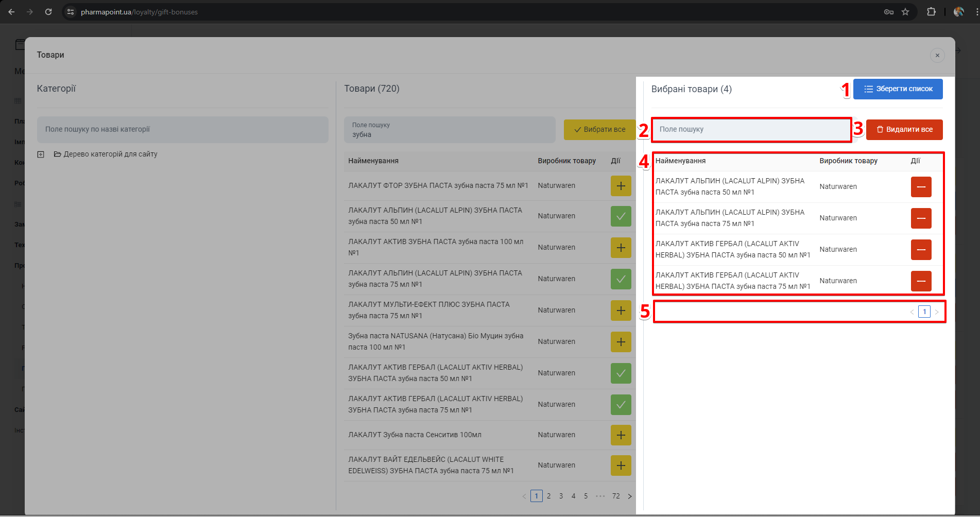Click the Видалити все button

click(904, 130)
